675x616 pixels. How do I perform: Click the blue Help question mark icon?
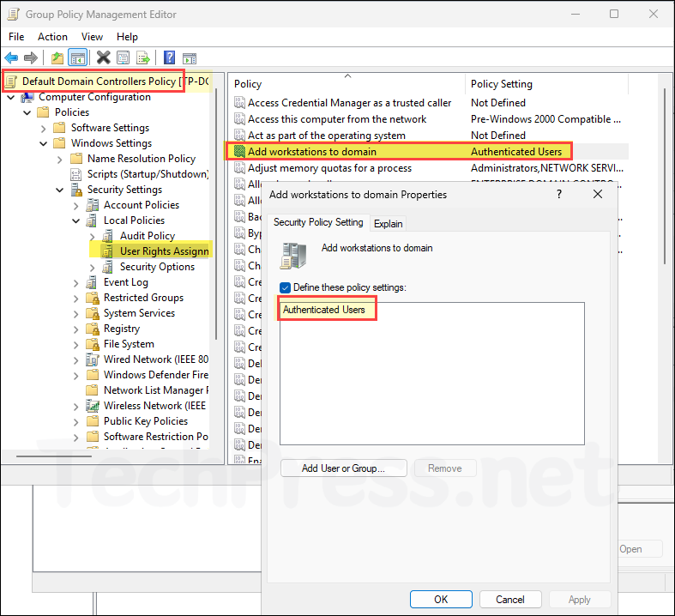170,57
